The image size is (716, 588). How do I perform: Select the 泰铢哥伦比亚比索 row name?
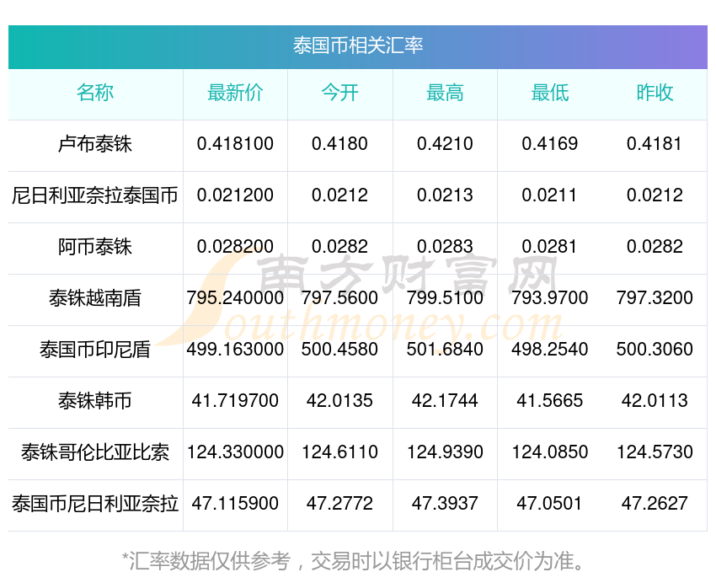tap(95, 452)
